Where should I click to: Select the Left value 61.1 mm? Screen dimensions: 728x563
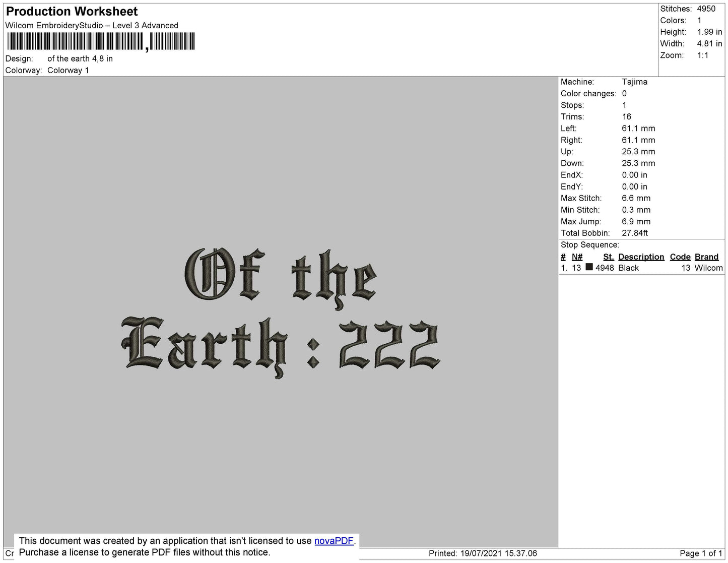click(x=638, y=128)
